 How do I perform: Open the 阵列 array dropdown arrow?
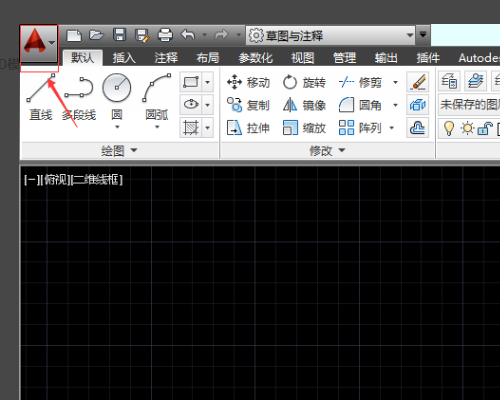(392, 128)
